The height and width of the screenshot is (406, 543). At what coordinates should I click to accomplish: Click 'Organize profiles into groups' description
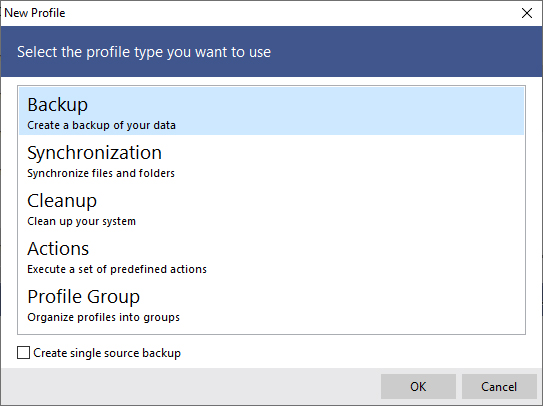point(104,317)
